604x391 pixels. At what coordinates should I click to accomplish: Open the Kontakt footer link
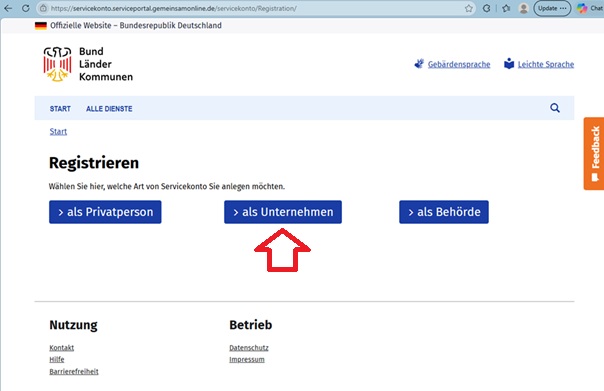point(62,347)
